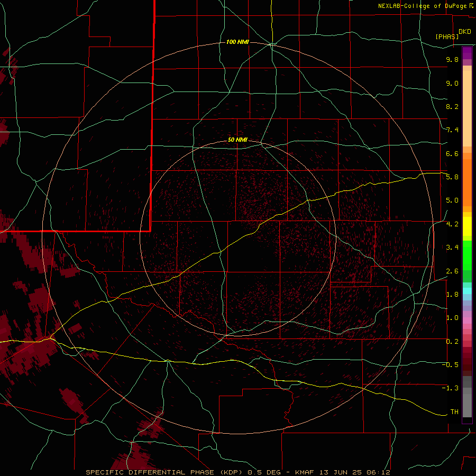Click the NEXLAB-College of DuPage label
476x476 pixels.
point(423,6)
